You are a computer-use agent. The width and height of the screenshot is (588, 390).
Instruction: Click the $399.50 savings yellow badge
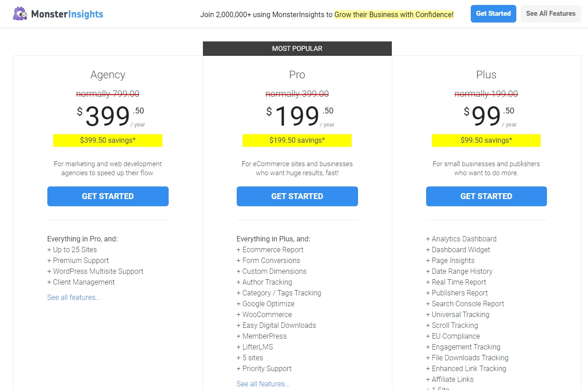tap(108, 141)
